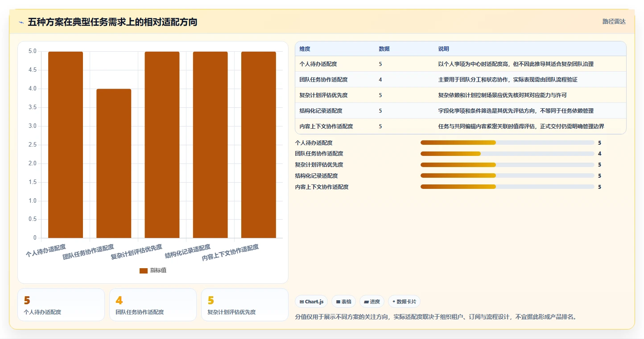Click the 5.0 tick on the y-axis
Screen dimensions: 644x339
(x=33, y=51)
